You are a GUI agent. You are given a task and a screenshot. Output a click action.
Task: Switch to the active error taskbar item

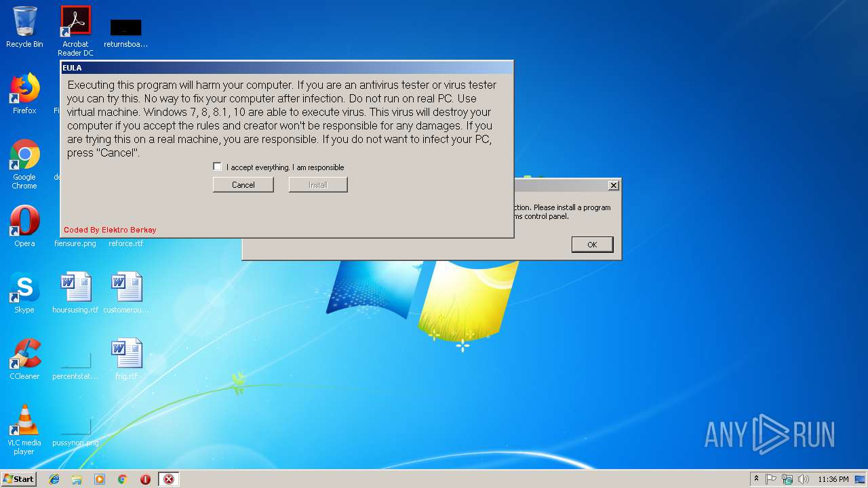pos(169,479)
